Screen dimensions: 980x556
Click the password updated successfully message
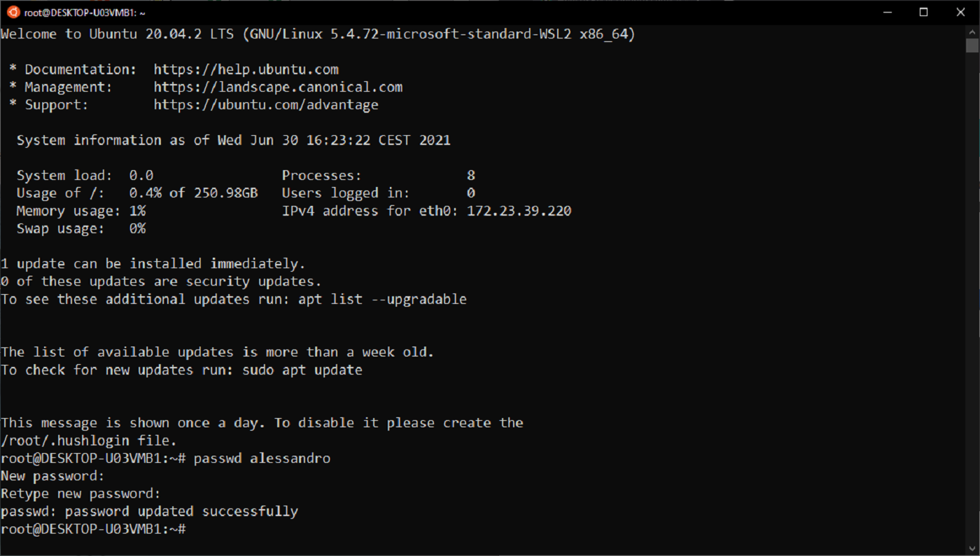[x=149, y=510]
